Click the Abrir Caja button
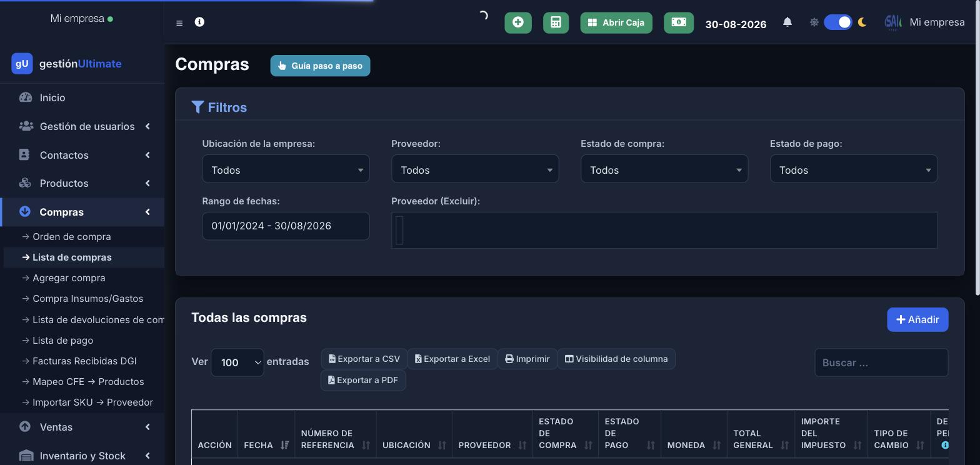Image resolution: width=980 pixels, height=465 pixels. tap(616, 22)
